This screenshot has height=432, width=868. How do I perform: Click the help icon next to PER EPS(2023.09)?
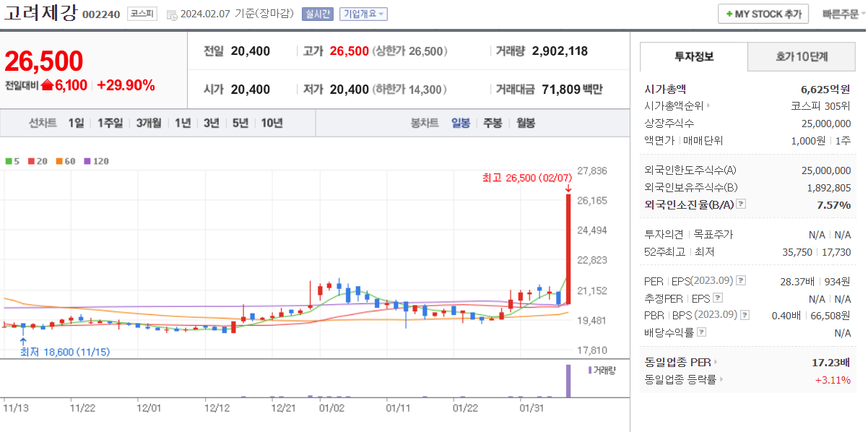click(x=741, y=280)
